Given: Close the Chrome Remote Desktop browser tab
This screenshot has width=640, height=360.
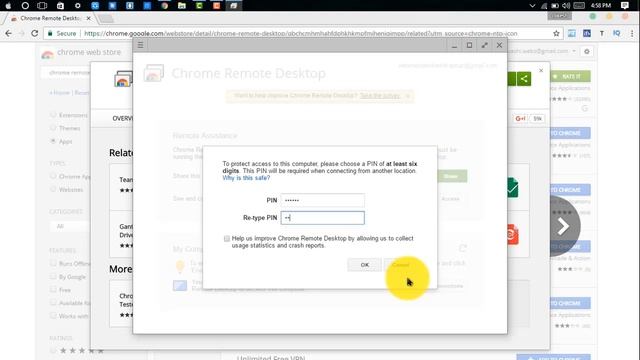Looking at the screenshot, I should (x=89, y=18).
